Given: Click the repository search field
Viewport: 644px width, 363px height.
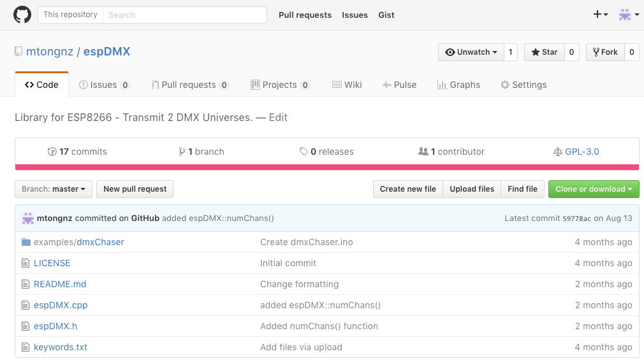Looking at the screenshot, I should 184,15.
